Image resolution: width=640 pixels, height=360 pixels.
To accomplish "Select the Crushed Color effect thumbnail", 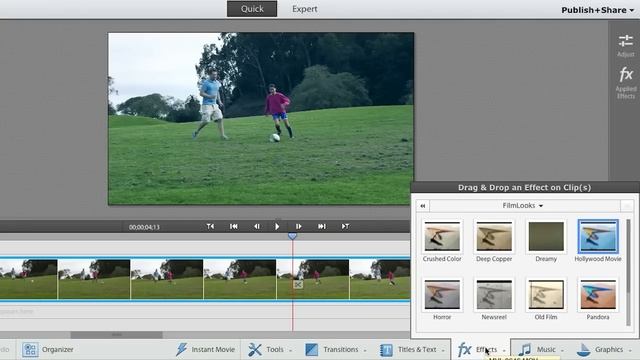I will pos(442,236).
